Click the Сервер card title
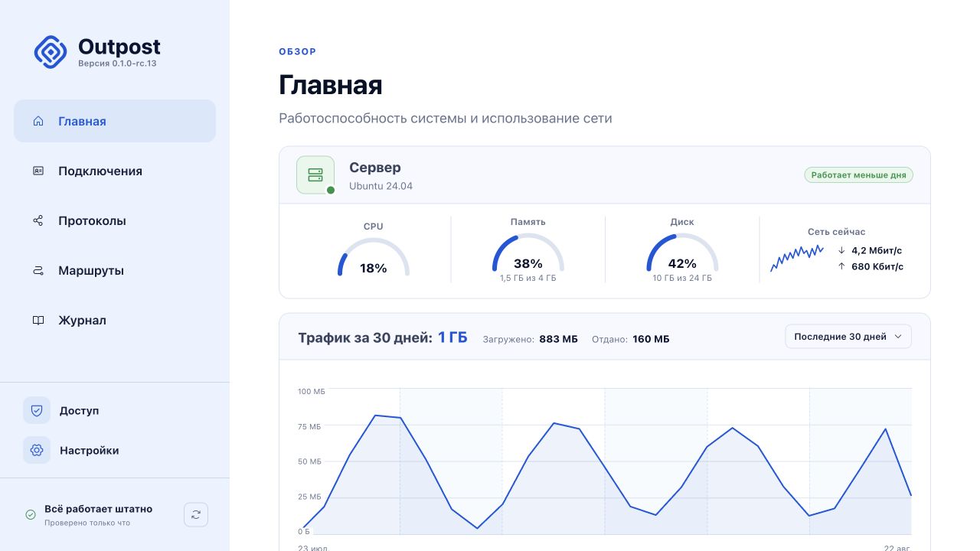The width and height of the screenshot is (980, 551). pyautogui.click(x=375, y=168)
